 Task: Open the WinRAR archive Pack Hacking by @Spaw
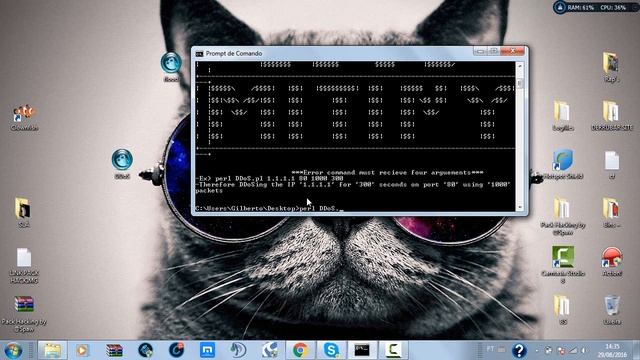(x=24, y=313)
